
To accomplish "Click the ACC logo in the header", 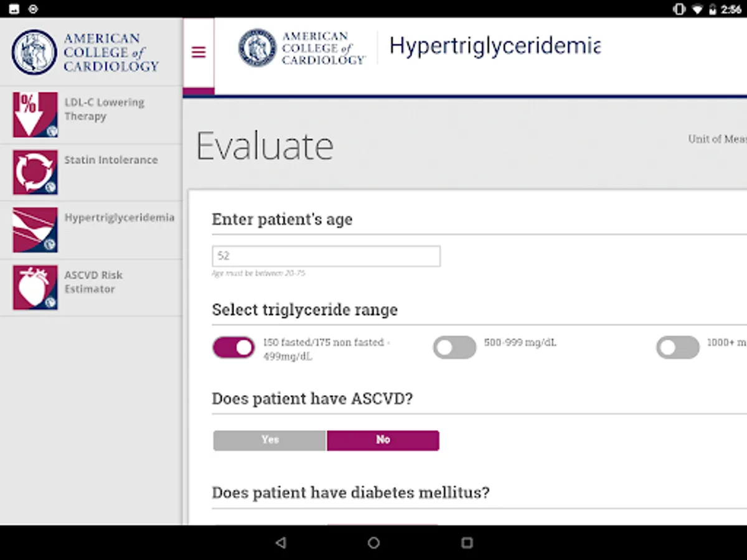I will pyautogui.click(x=302, y=48).
